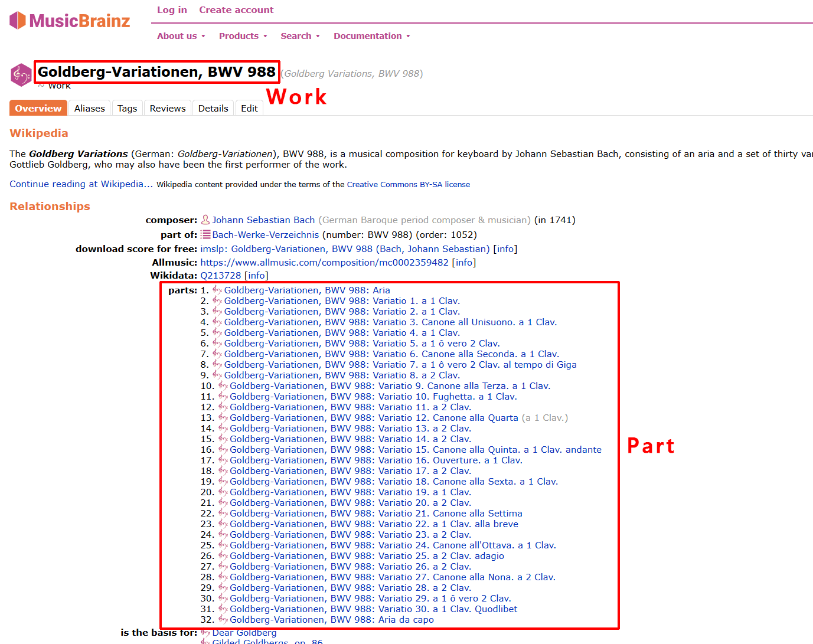Screen dimensions: 813x644
Task: Click the work icon beside Variatio 3 Canone all Unisuono
Action: tap(217, 322)
